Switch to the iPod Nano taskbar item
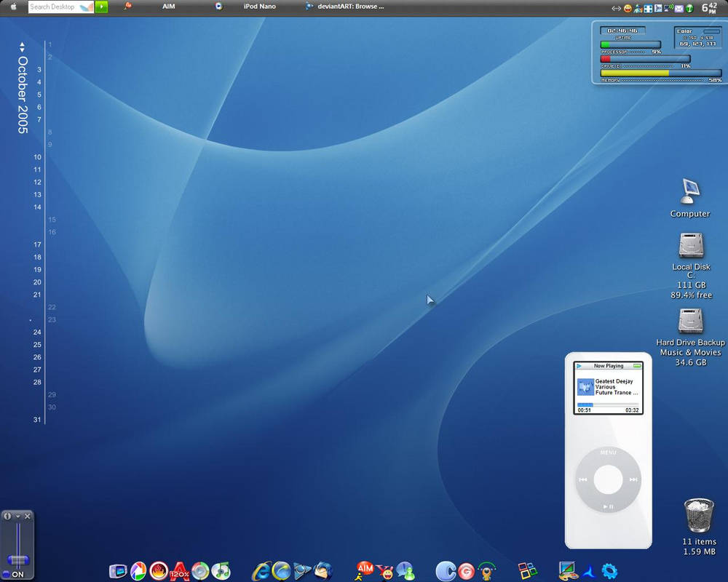 260,7
